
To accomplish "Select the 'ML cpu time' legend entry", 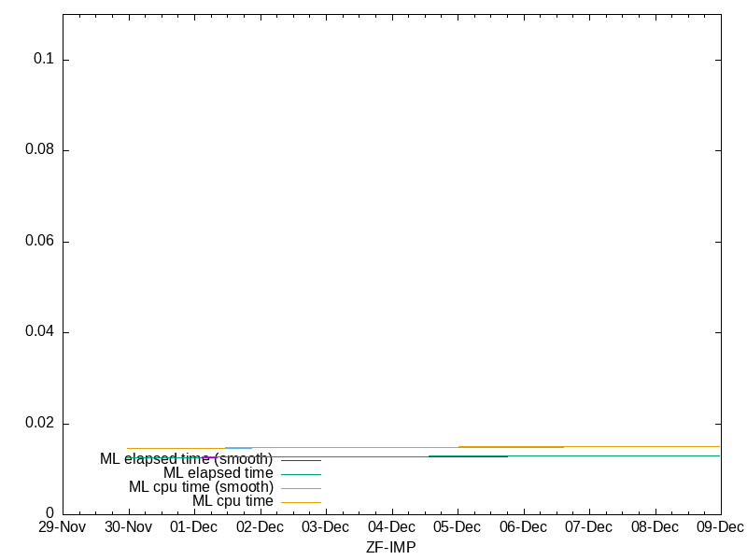I will (233, 501).
